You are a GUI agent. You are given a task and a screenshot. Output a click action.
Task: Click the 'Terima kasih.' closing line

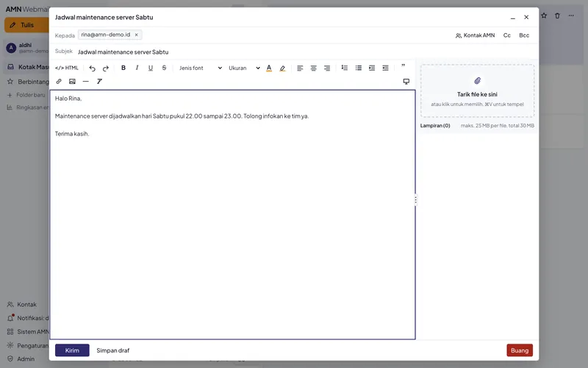point(72,134)
